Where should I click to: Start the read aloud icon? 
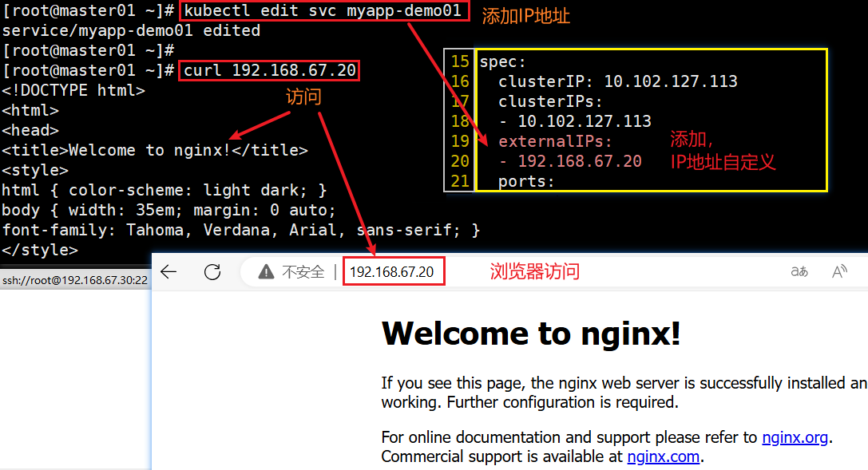[x=839, y=271]
